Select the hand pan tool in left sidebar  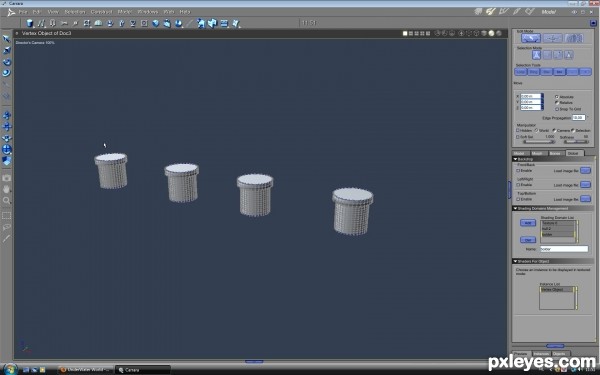pos(7,189)
